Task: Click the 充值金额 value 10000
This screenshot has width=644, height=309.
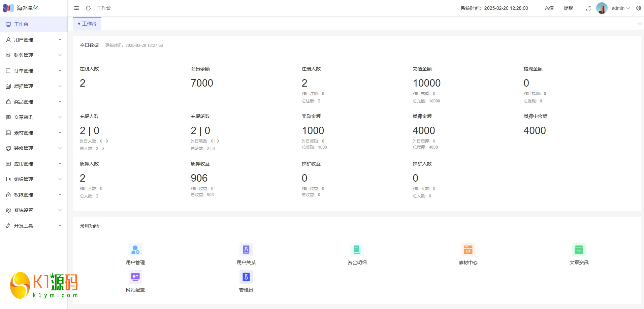Action: [427, 83]
